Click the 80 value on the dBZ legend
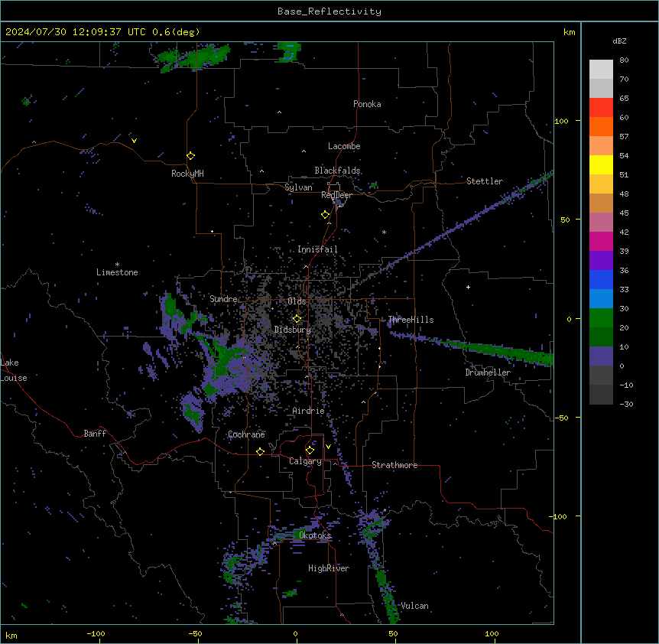The image size is (659, 644). [624, 60]
